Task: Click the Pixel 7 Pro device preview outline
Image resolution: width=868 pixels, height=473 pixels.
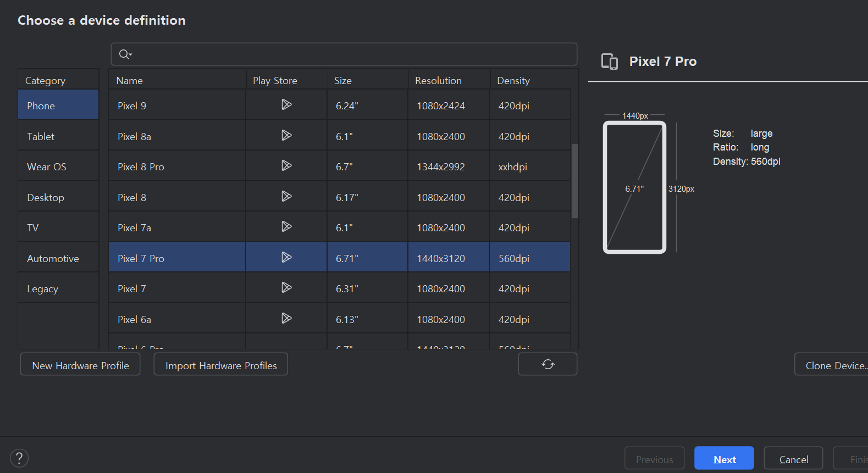Action: [x=634, y=187]
